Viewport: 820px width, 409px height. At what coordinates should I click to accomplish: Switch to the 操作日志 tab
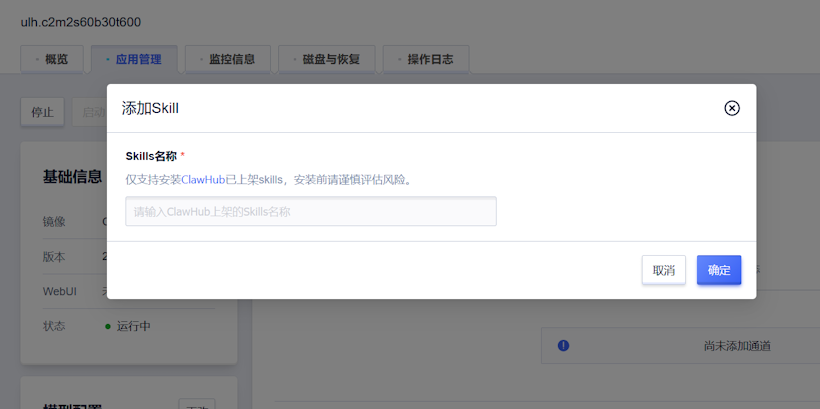(x=426, y=59)
